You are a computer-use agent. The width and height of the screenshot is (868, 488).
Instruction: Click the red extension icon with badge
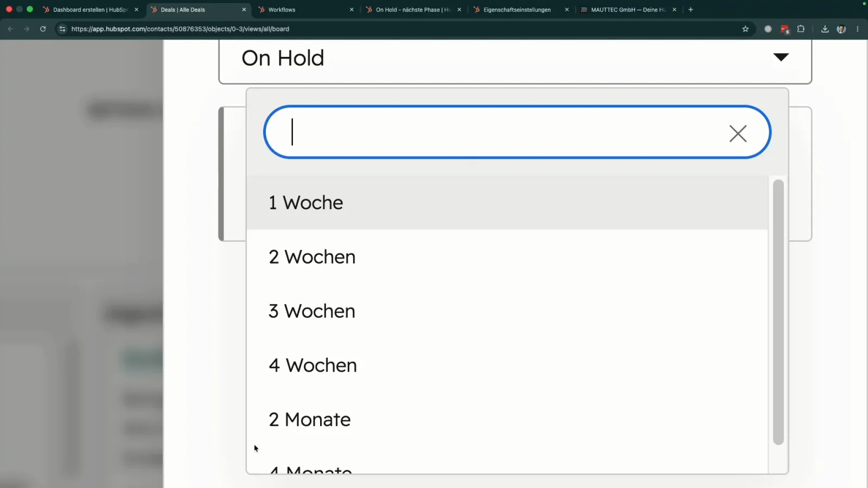tap(784, 29)
